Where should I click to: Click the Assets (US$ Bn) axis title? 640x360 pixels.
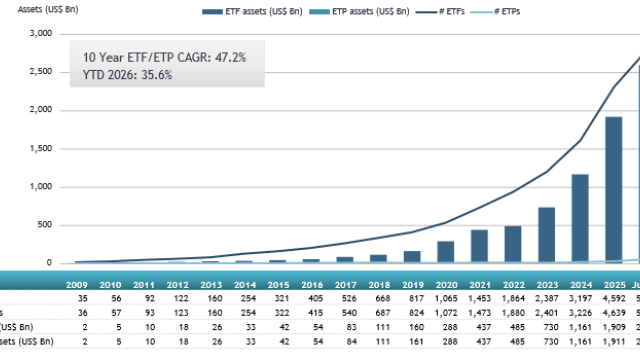pos(48,9)
